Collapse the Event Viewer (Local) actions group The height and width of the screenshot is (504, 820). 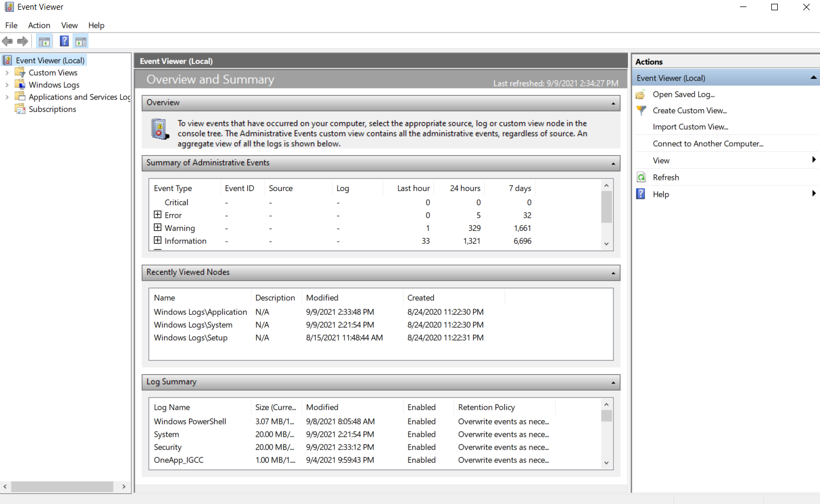[x=813, y=77]
